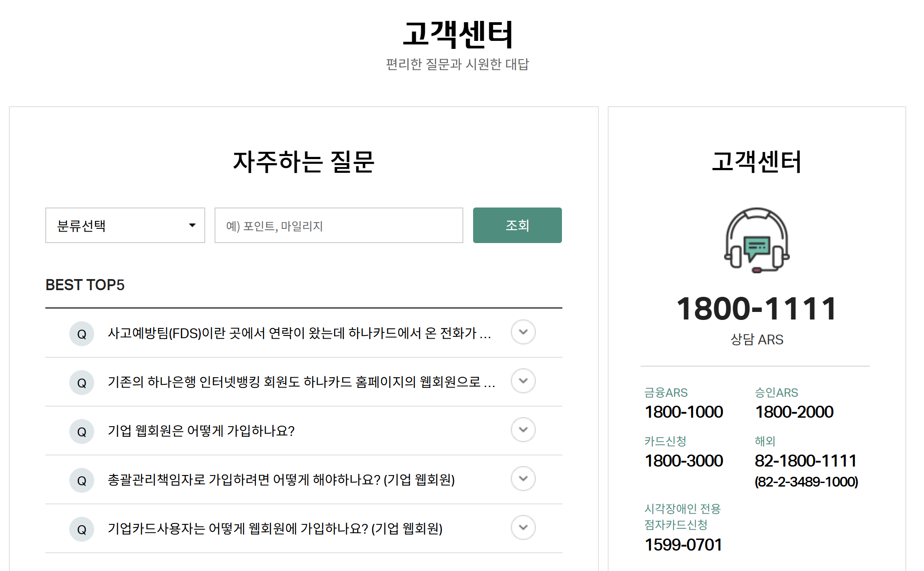The width and height of the screenshot is (924, 571).
Task: Expand the 총괄관리책임자 question answer
Action: point(523,479)
